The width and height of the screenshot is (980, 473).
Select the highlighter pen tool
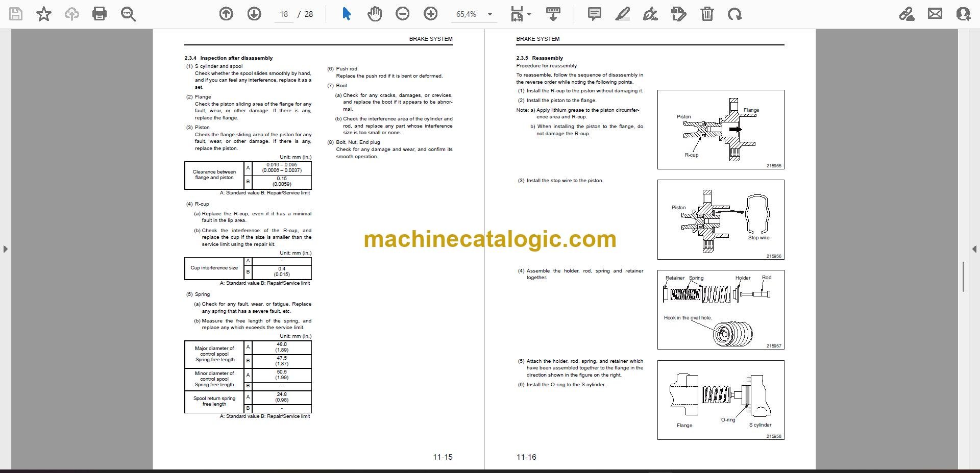[x=622, y=14]
